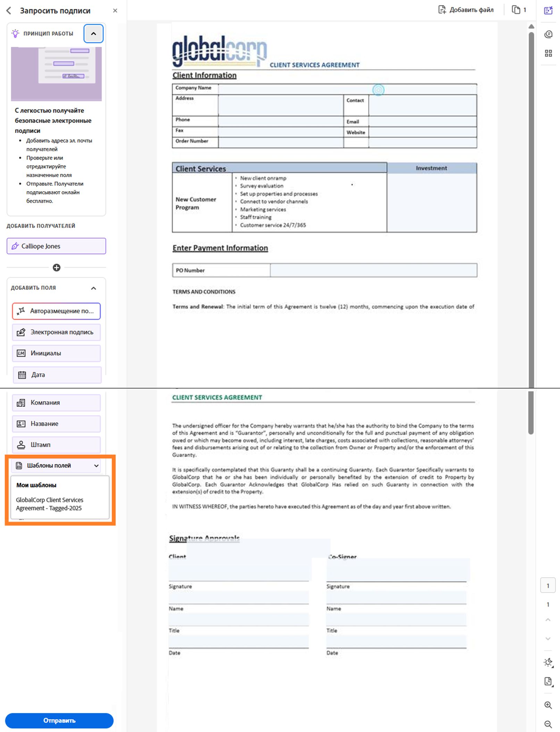Click the Phone form field
The image size is (560, 732).
point(281,121)
